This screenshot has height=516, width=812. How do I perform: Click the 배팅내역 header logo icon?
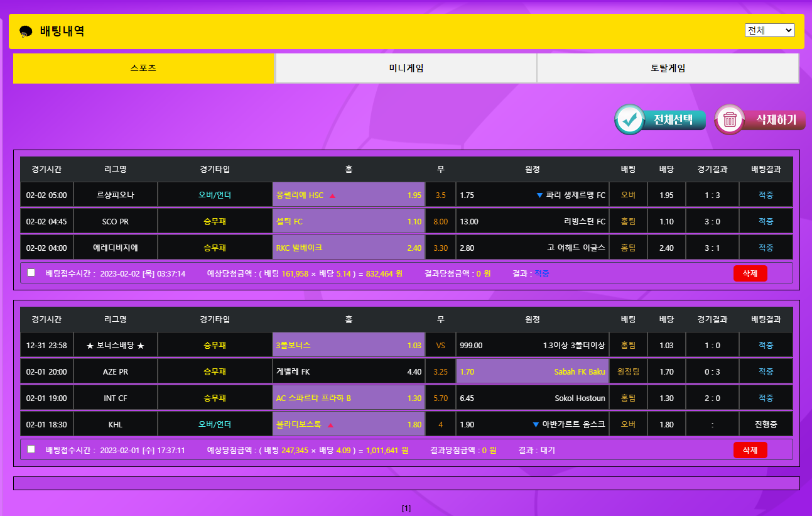coord(26,31)
